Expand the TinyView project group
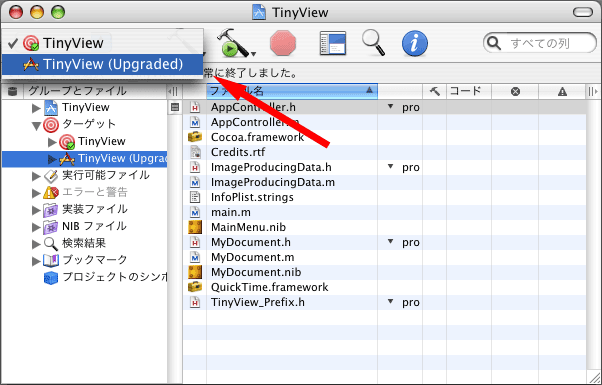 (36, 108)
